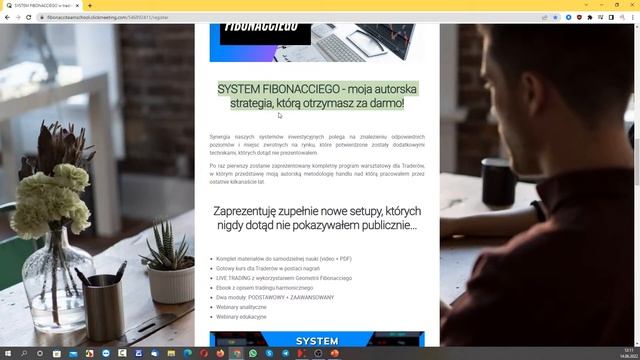Screen dimensions: 640x360
Task: Click the highlighted SYSTEM FIBONACCIEGO heading
Action: pyautogui.click(x=317, y=96)
